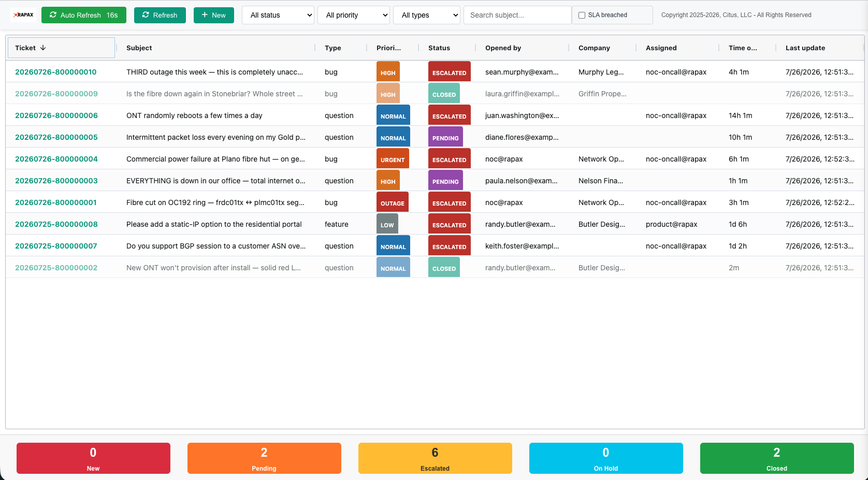Click HIGH badge on THIRD outage row
The width and height of the screenshot is (868, 480).
pyautogui.click(x=388, y=72)
